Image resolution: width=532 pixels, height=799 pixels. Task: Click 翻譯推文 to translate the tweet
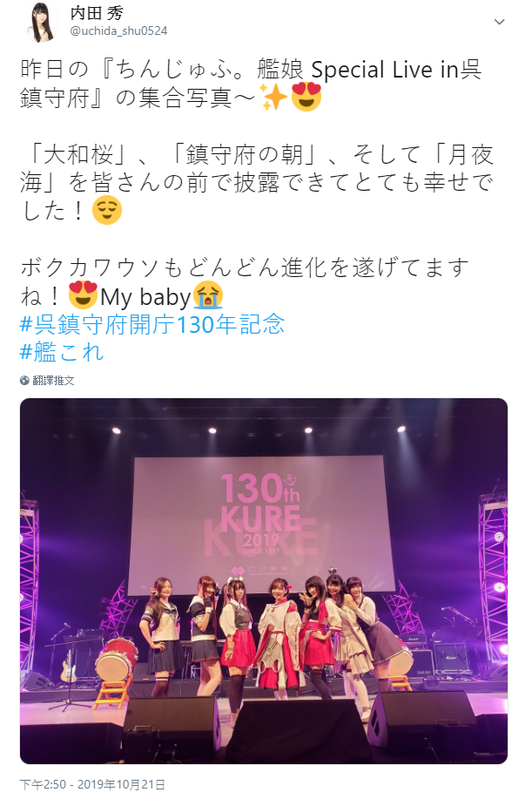click(53, 380)
